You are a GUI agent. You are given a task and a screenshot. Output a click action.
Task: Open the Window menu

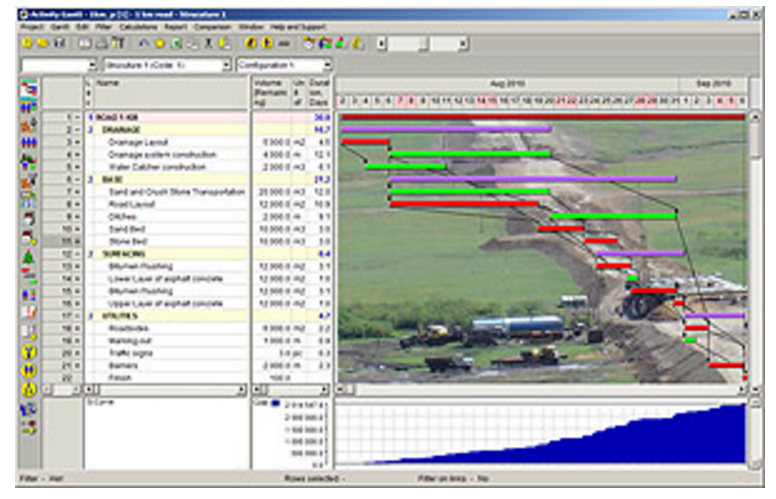click(x=251, y=27)
